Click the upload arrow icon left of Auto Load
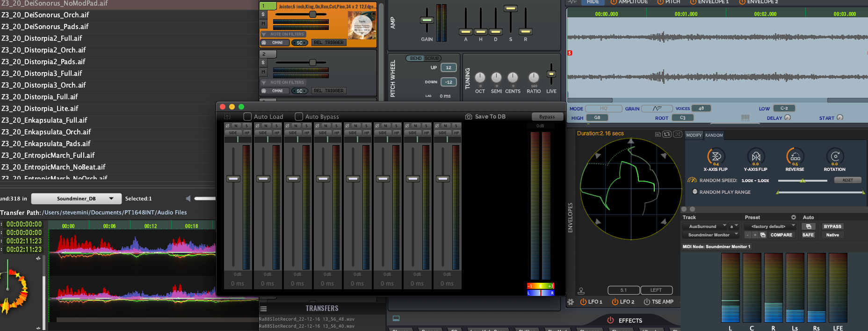This screenshot has width=868, height=331. pos(227,117)
